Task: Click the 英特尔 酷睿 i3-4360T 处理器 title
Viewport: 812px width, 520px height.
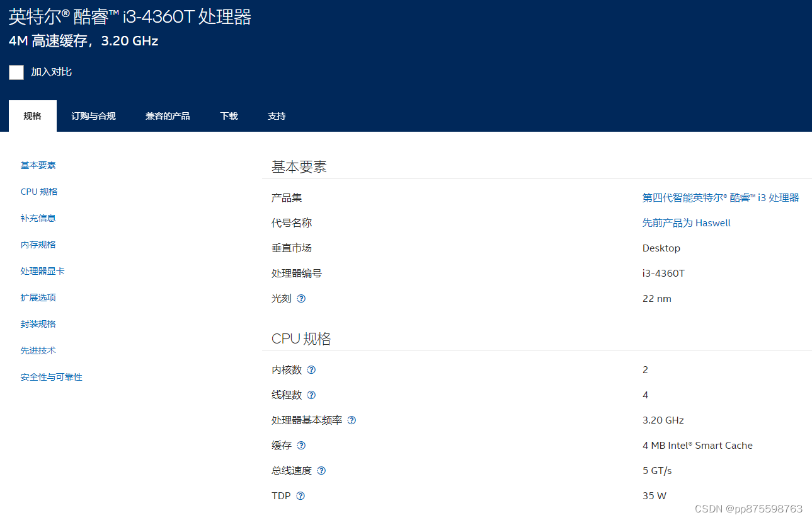Action: pyautogui.click(x=130, y=16)
